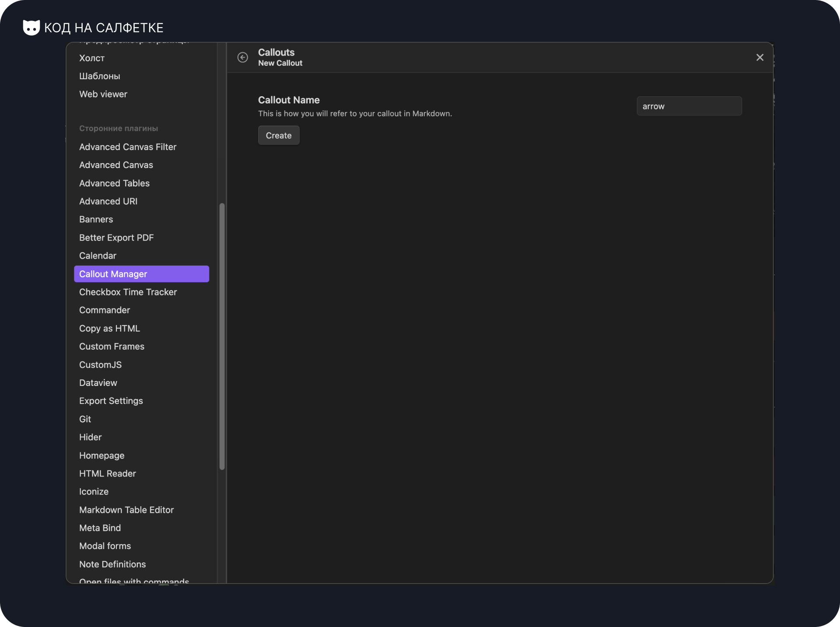The image size is (840, 627).
Task: Close the Callouts settings dialog
Action: click(x=759, y=57)
